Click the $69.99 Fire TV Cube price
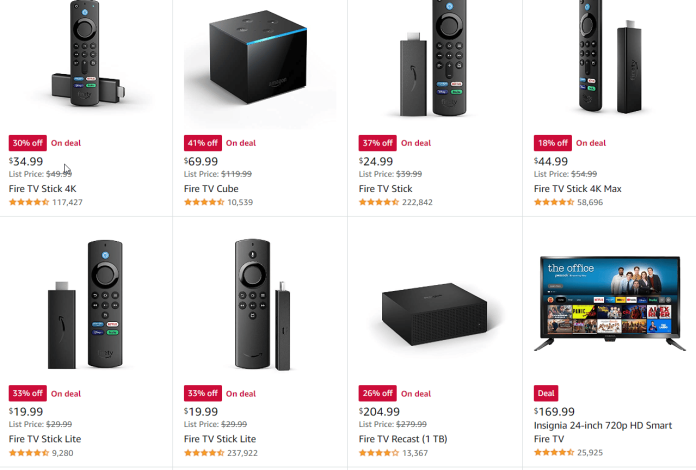The image size is (696, 470). point(203,161)
